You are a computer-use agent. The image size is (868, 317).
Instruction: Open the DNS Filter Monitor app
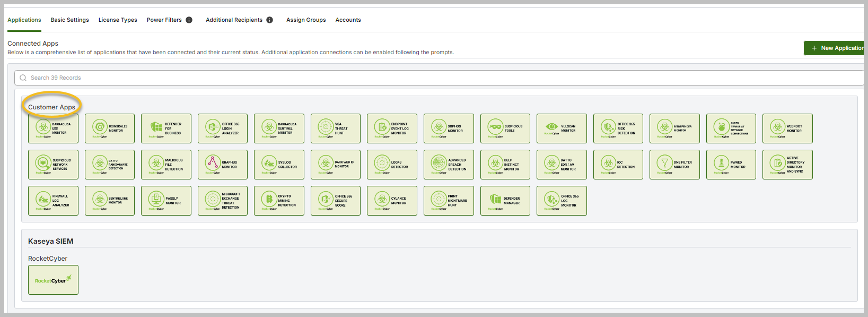(x=674, y=165)
